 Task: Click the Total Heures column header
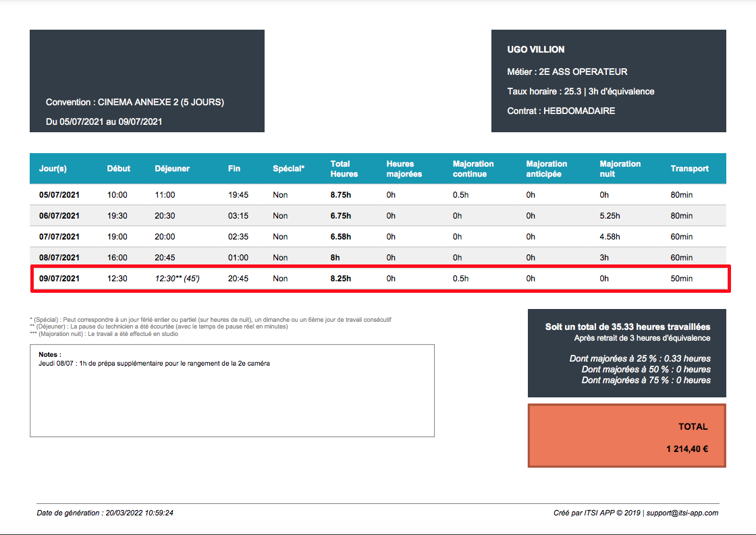click(x=344, y=169)
